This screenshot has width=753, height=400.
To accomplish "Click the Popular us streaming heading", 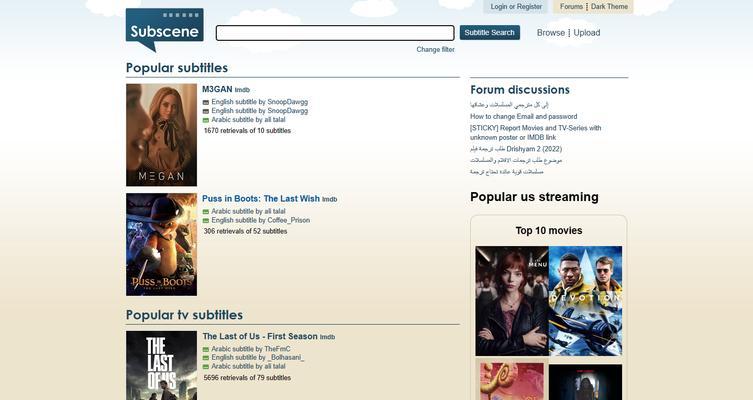I will (534, 197).
